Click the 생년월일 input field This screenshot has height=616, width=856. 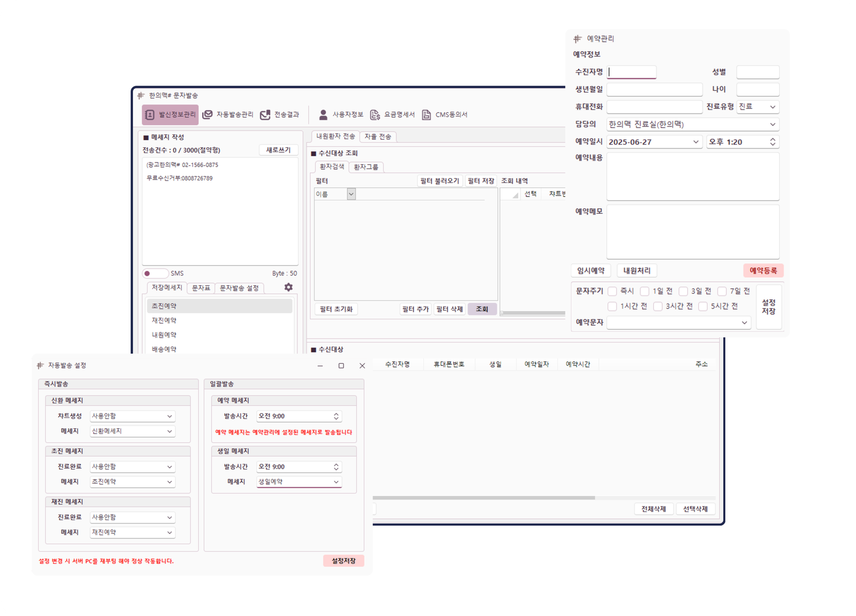pyautogui.click(x=655, y=90)
